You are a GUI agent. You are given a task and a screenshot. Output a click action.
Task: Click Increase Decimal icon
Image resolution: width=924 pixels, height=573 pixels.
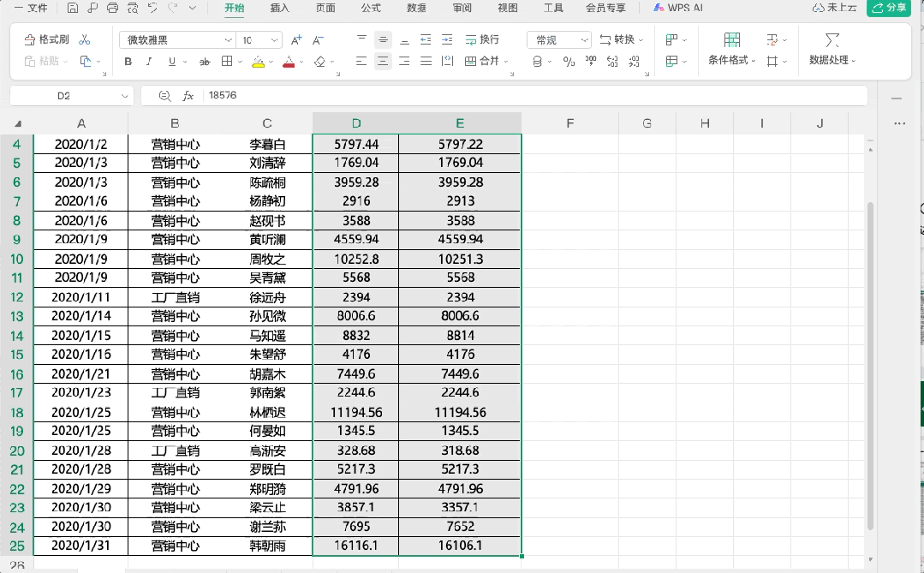click(x=612, y=62)
